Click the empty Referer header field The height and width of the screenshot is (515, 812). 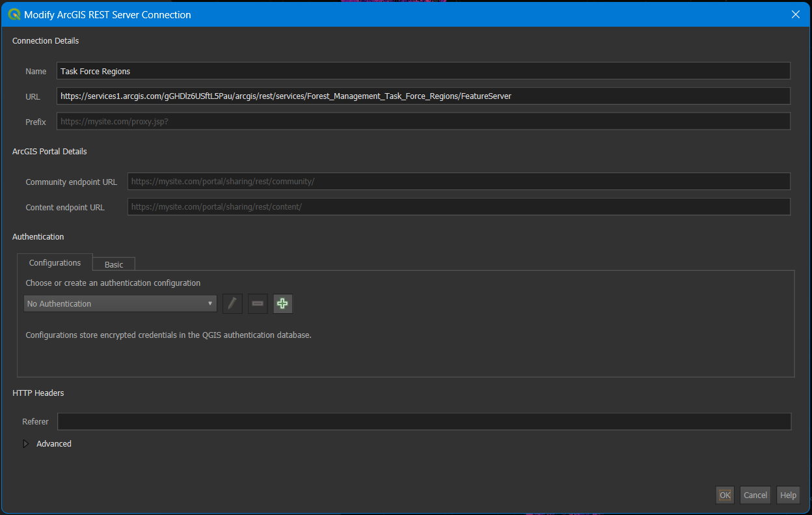tap(423, 421)
